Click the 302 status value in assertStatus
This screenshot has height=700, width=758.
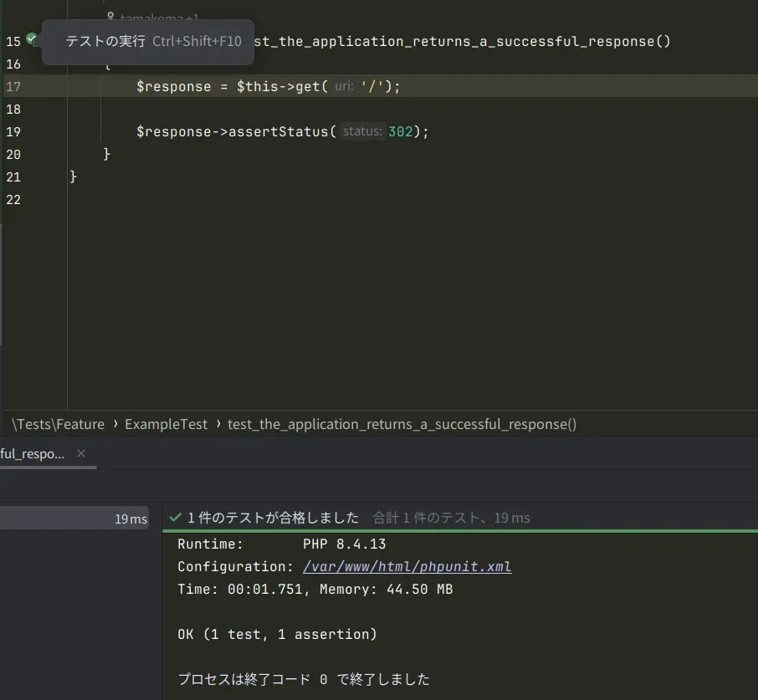tap(401, 131)
